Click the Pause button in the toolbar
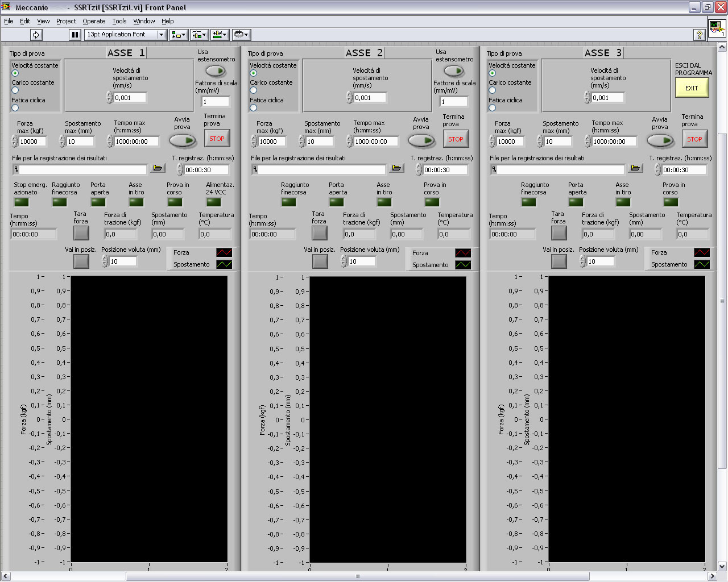Image resolution: width=728 pixels, height=582 pixels. tap(75, 35)
